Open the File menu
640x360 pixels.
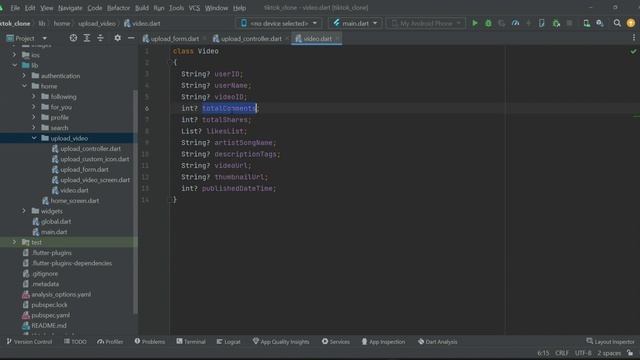(15, 8)
